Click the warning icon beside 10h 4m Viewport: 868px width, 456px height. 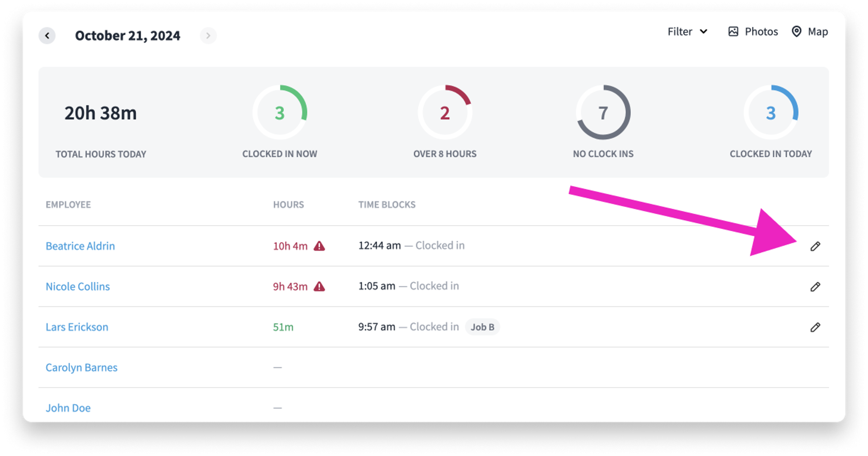[319, 246]
